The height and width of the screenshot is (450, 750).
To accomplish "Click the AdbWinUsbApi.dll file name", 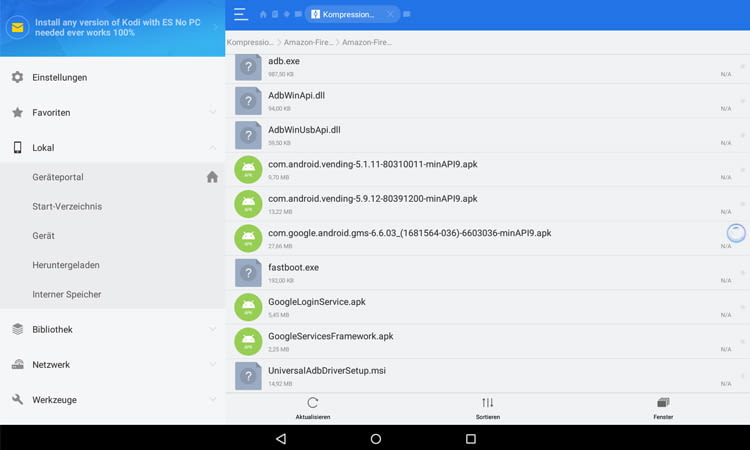I will point(304,130).
